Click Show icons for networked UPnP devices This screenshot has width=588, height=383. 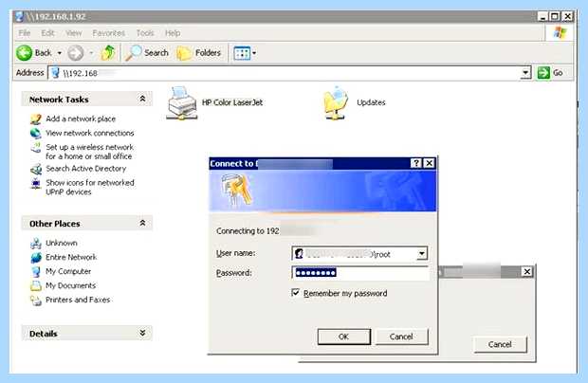(x=90, y=187)
